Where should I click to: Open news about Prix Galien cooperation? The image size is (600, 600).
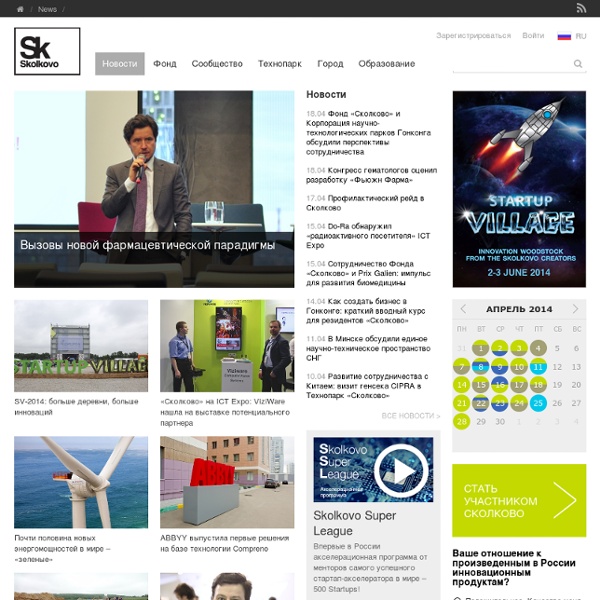368,273
